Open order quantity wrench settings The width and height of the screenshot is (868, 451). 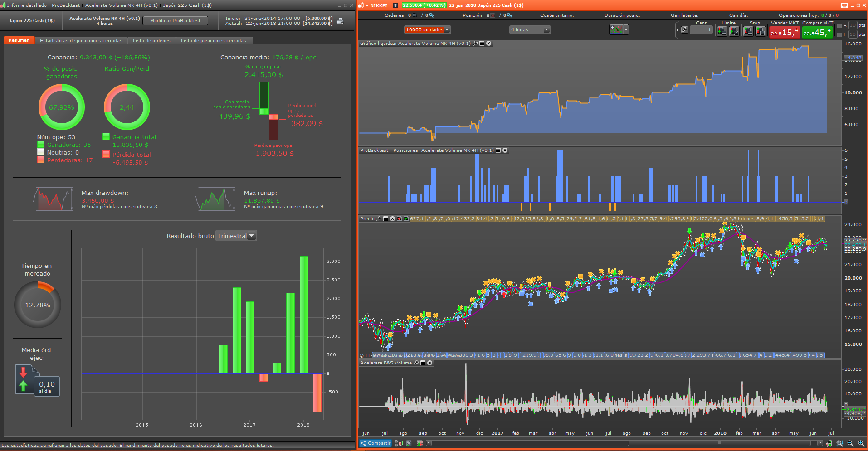pos(684,30)
